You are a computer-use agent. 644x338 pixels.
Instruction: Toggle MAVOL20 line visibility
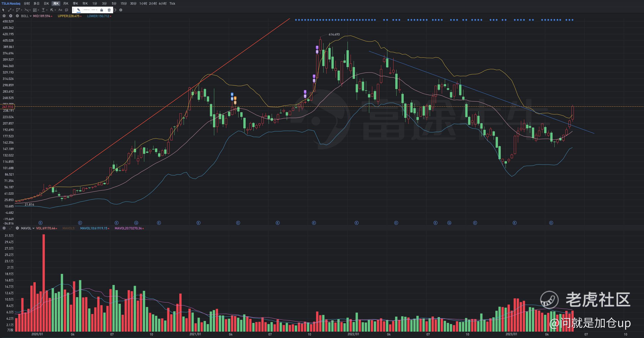(129, 228)
